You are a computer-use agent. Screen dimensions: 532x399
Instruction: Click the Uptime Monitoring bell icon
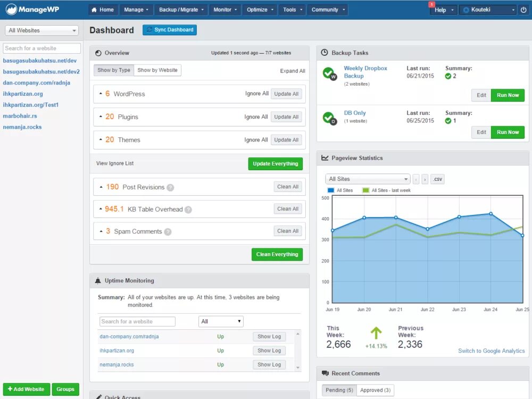click(x=98, y=280)
